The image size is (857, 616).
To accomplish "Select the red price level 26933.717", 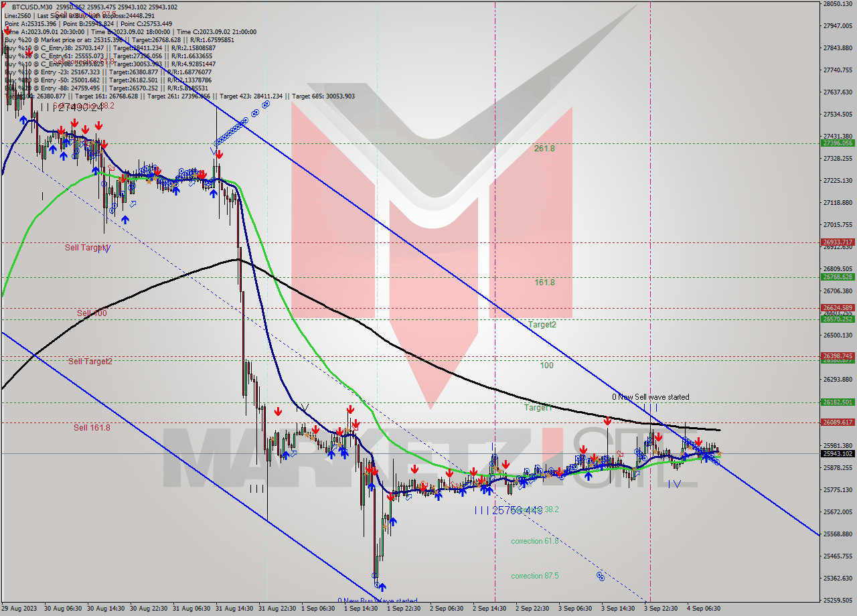I will [837, 242].
